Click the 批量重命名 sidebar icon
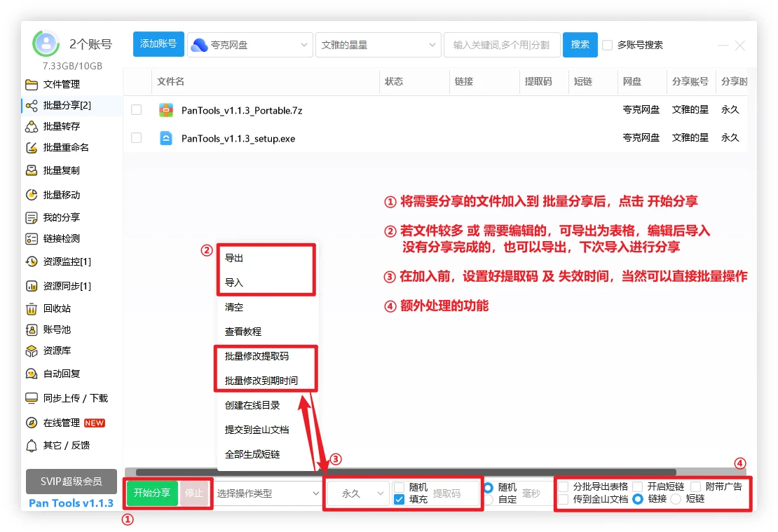The width and height of the screenshot is (778, 532). coord(31,148)
